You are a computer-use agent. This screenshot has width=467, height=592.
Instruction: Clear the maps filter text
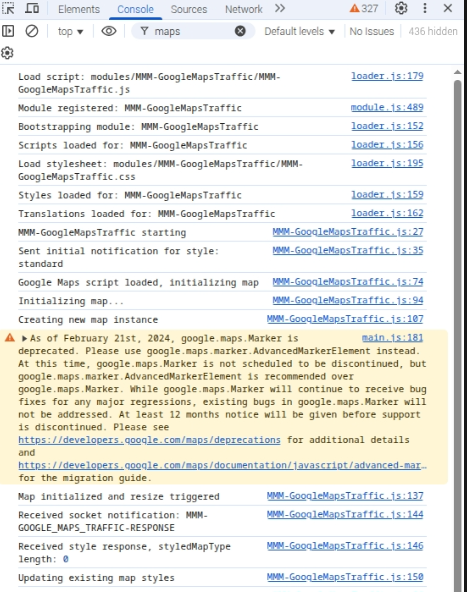coord(240,31)
